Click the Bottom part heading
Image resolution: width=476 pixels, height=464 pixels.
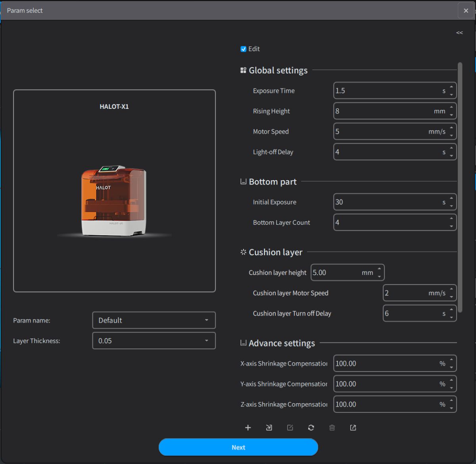pos(273,182)
